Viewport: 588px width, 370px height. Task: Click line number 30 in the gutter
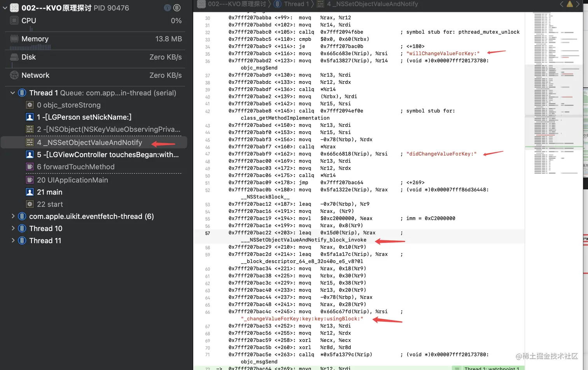[x=207, y=18]
